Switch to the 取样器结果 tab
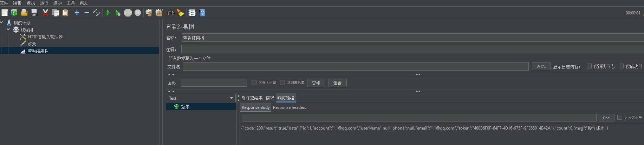 click(x=252, y=98)
